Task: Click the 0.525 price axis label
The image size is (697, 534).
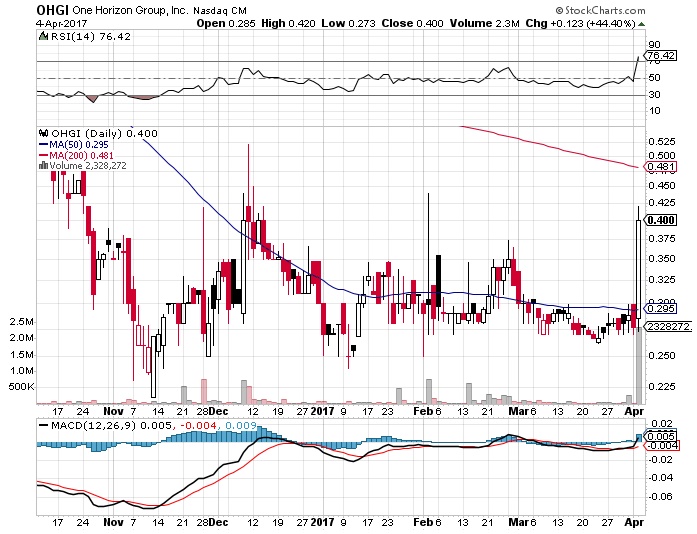Action: pyautogui.click(x=662, y=142)
